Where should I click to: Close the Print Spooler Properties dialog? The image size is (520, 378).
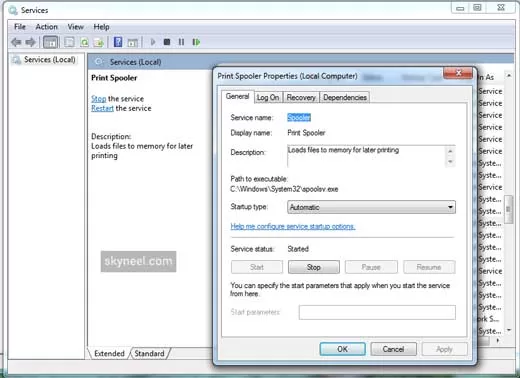(458, 73)
